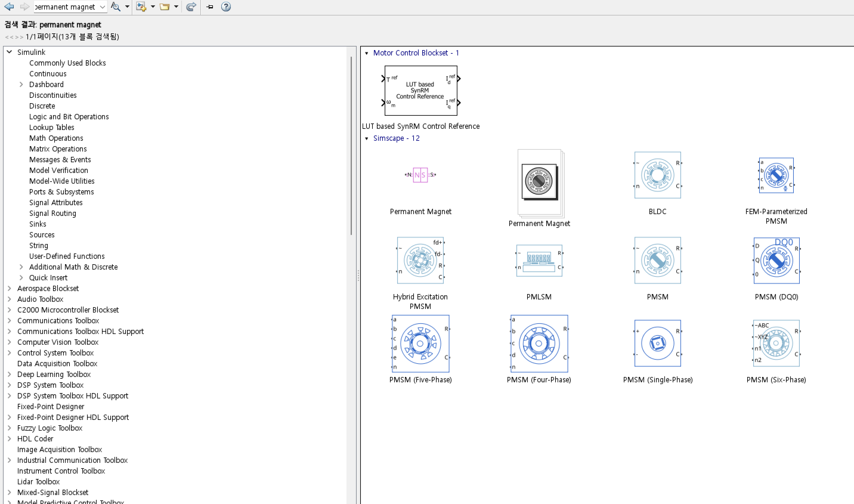Select Fixed-Point Designer in the tree
Image resolution: width=854 pixels, height=504 pixels.
pos(51,406)
